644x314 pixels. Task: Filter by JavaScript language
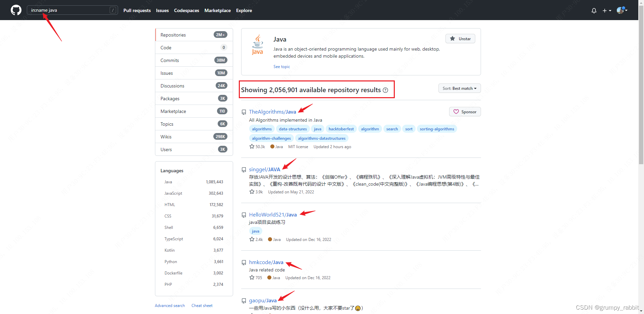coord(194,193)
